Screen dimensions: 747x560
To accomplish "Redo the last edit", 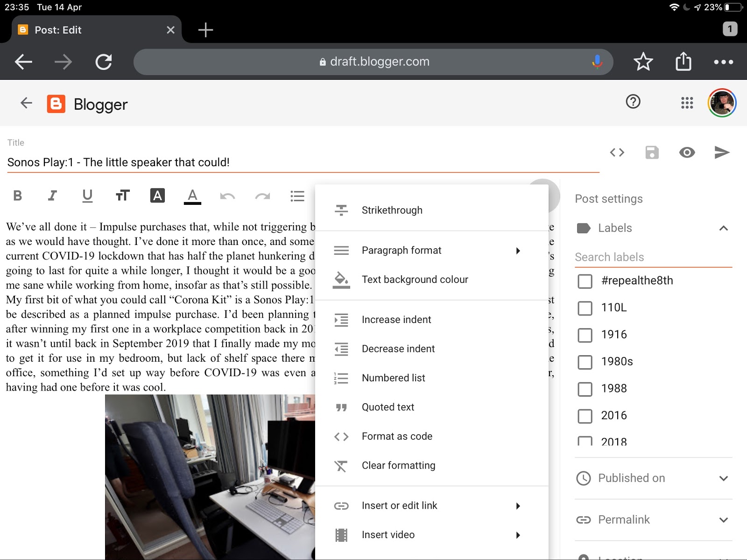I will pyautogui.click(x=262, y=196).
